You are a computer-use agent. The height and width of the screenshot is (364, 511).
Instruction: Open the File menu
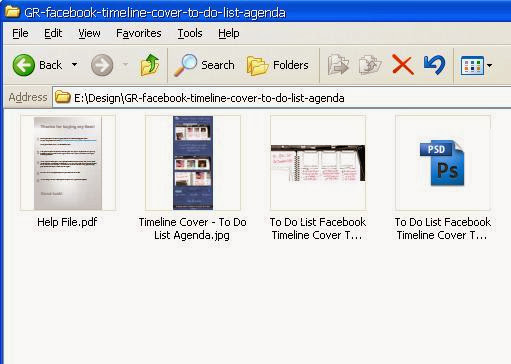[20, 33]
